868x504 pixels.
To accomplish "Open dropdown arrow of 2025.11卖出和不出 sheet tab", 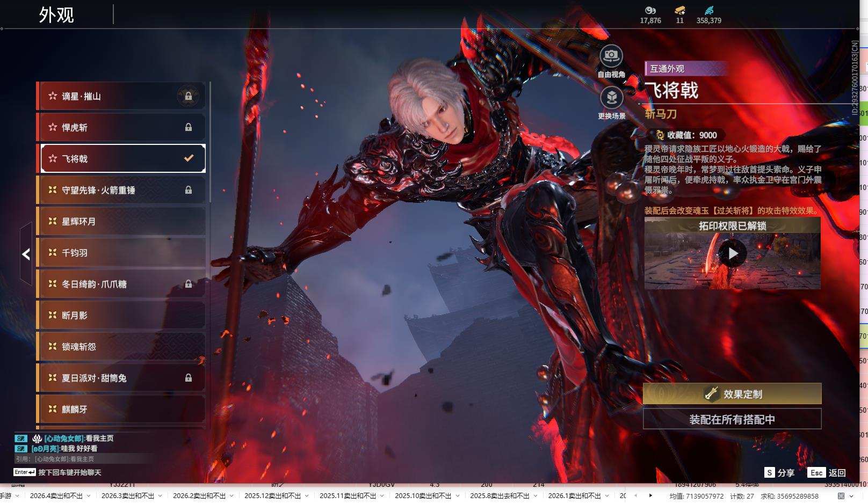I will (382, 496).
